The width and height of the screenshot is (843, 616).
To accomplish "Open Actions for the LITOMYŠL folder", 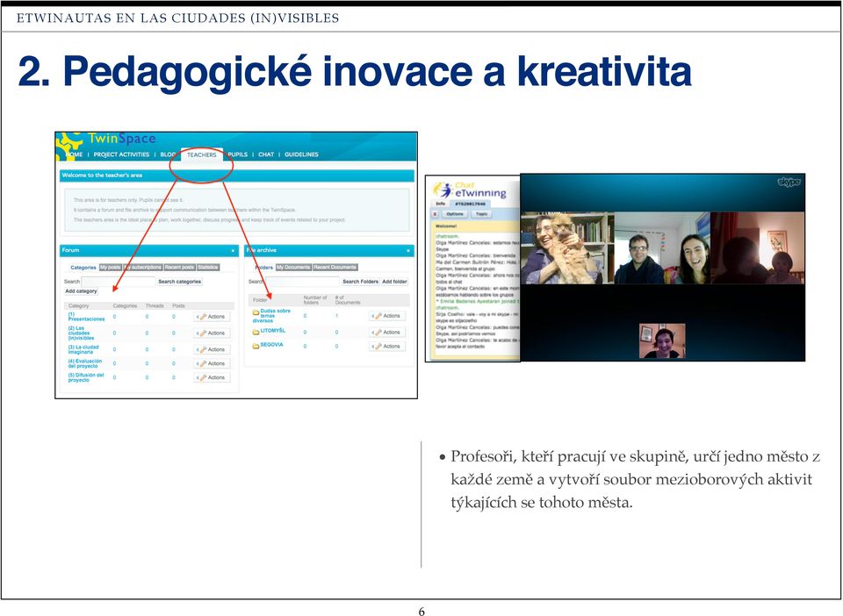I will coord(387,333).
